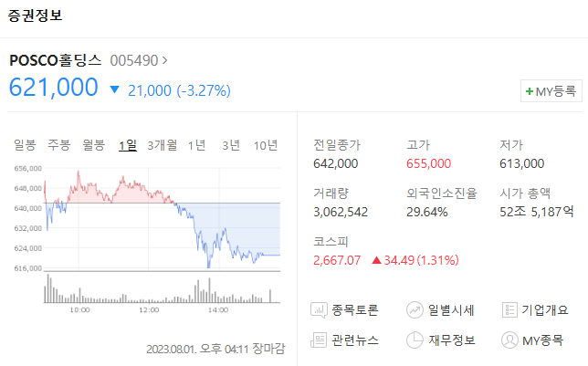
Task: Expand stock details via chevron after 005490
Action: coord(164,61)
